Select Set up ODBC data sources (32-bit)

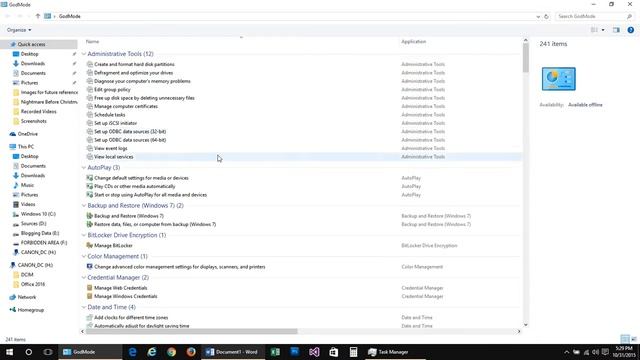[130, 131]
